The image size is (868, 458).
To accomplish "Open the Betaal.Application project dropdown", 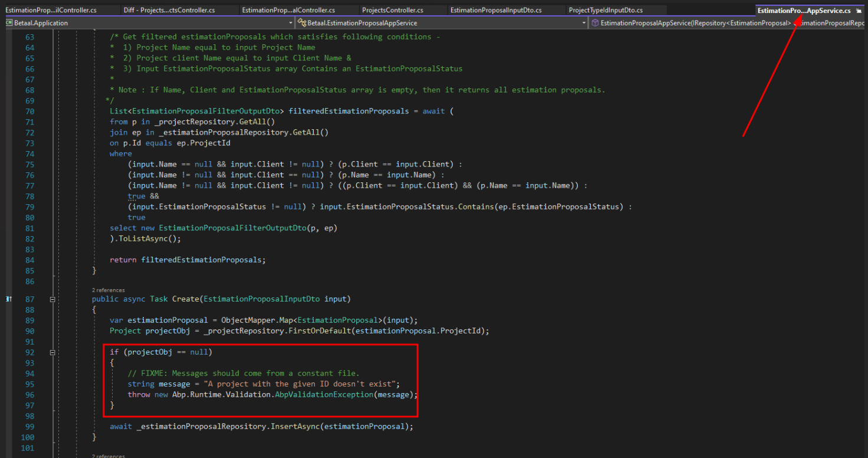I will 291,23.
